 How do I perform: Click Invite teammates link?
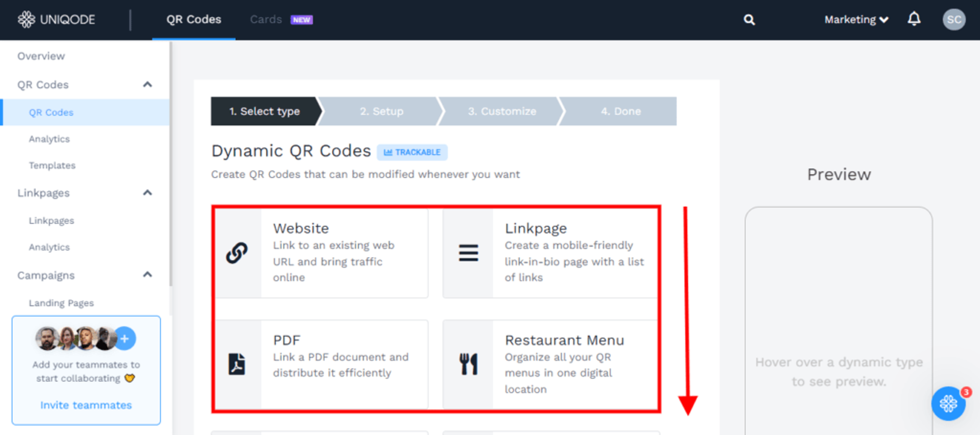[x=86, y=405]
